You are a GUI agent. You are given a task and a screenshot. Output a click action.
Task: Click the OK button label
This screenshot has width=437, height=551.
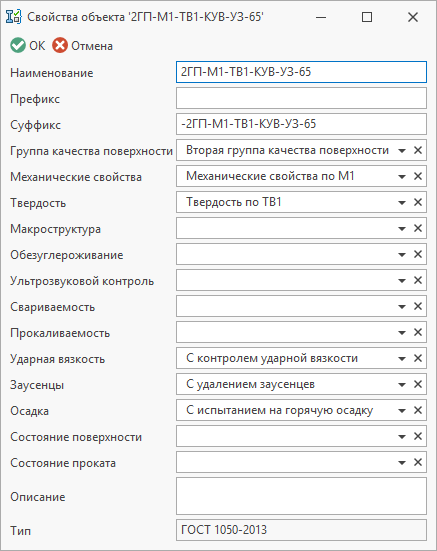(x=37, y=46)
